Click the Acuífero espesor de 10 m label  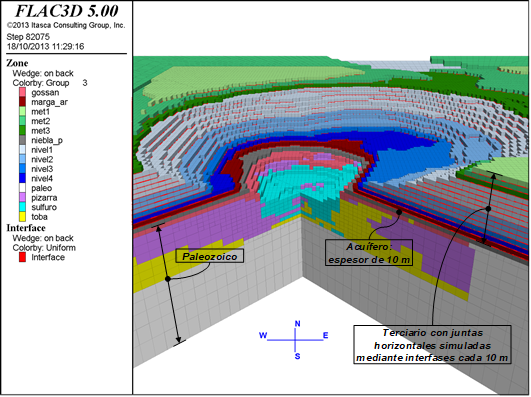369,253
